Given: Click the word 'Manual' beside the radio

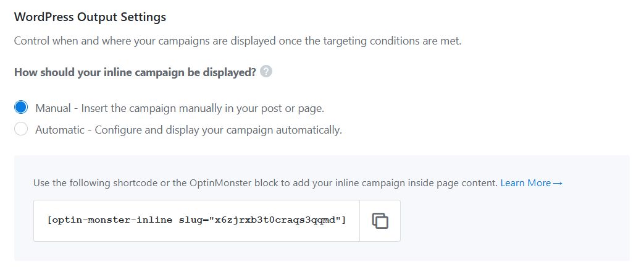Looking at the screenshot, I should [x=53, y=108].
